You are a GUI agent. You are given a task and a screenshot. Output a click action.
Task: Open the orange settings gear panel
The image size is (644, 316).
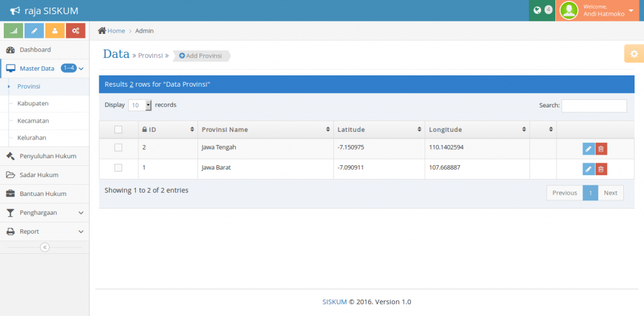(x=633, y=54)
